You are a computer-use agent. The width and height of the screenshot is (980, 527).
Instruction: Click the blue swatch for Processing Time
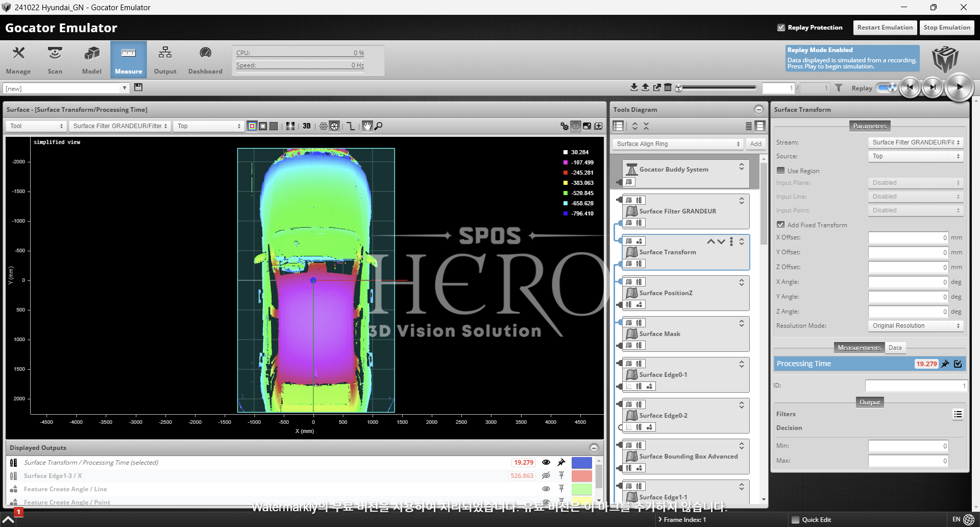tap(582, 463)
